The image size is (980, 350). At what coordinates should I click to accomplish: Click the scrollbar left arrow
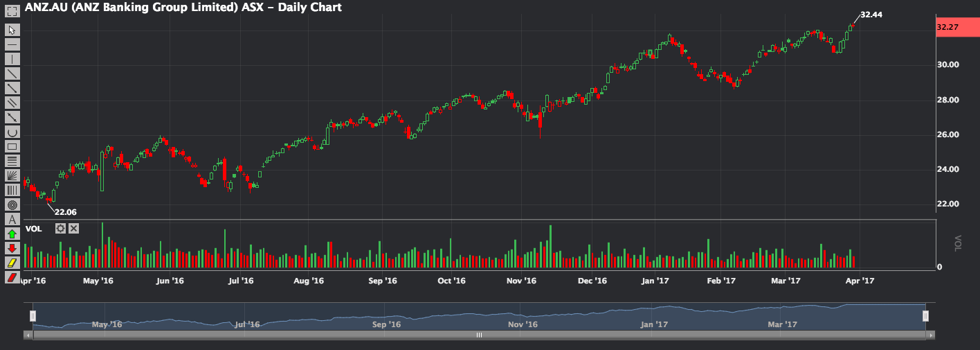point(28,335)
